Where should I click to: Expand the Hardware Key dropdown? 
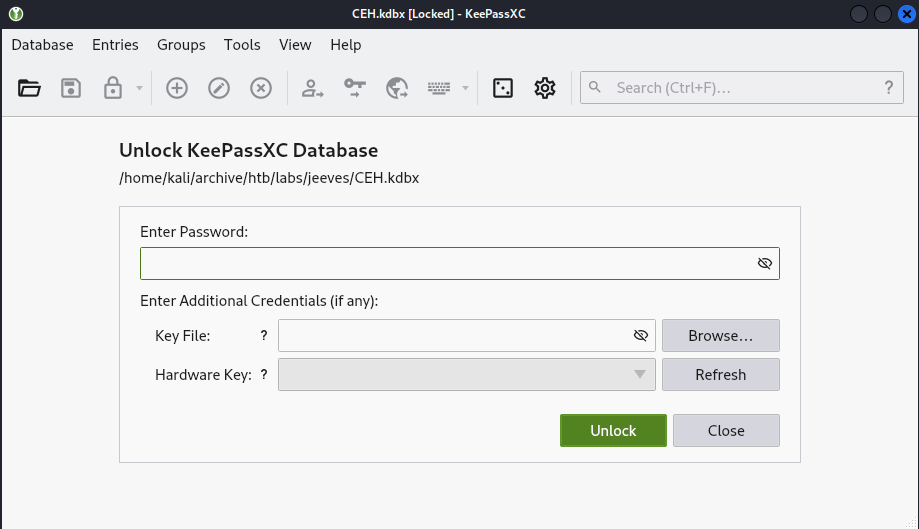coord(467,374)
